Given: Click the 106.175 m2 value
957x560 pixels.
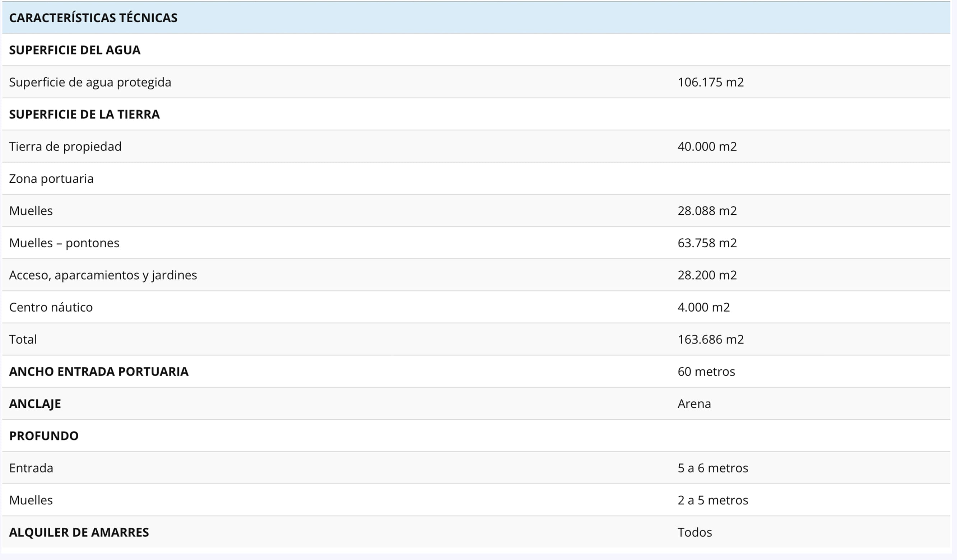Looking at the screenshot, I should point(710,83).
